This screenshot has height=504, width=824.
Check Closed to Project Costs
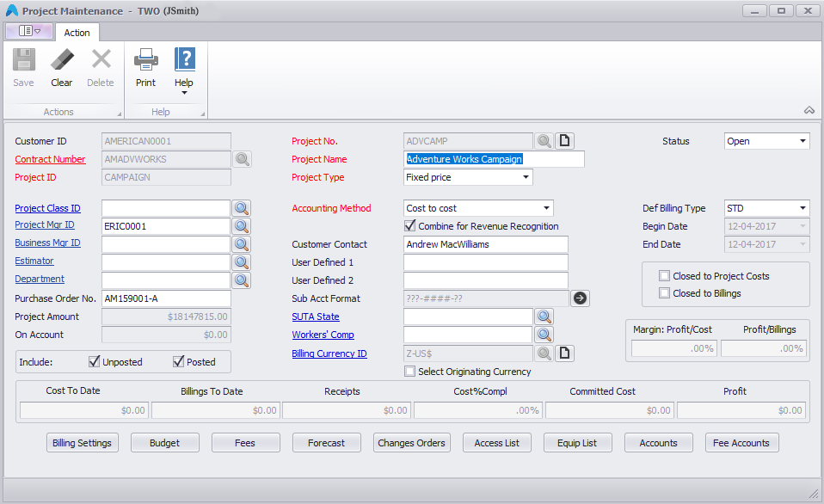pyautogui.click(x=664, y=276)
